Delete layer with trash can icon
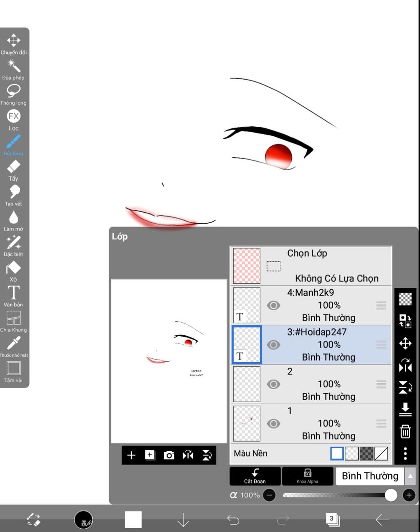Viewport: 420px width, 532px height. 405,431
